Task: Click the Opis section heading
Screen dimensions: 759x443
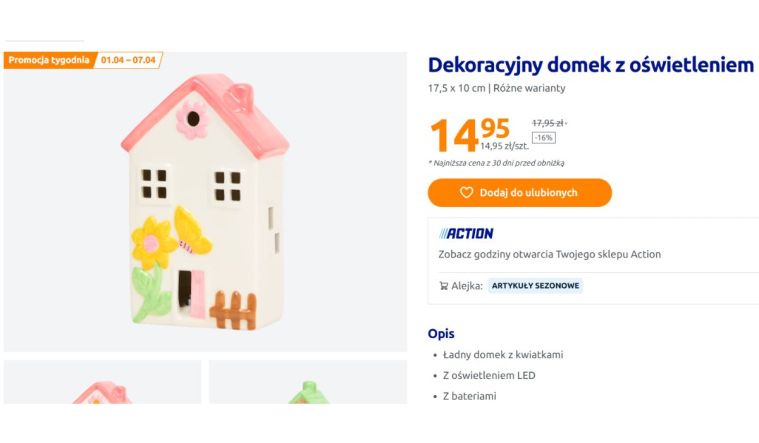Action: [x=441, y=333]
